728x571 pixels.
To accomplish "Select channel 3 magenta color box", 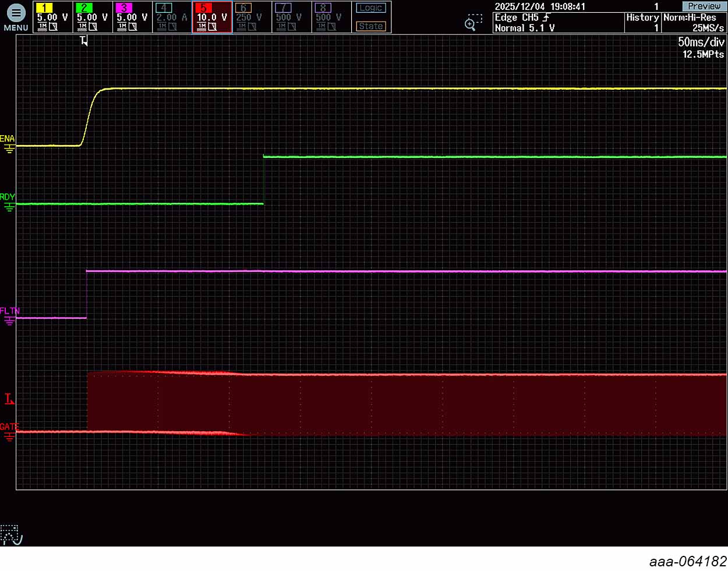I will [x=123, y=8].
